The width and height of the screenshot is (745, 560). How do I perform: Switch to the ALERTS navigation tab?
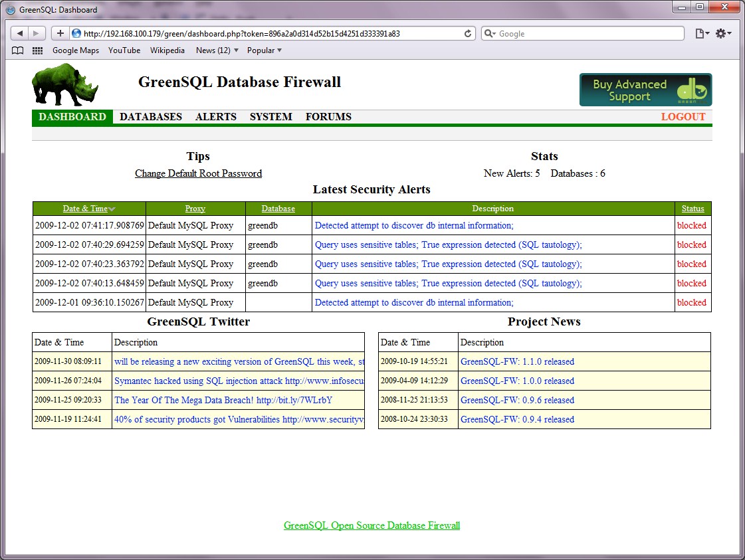pos(215,117)
